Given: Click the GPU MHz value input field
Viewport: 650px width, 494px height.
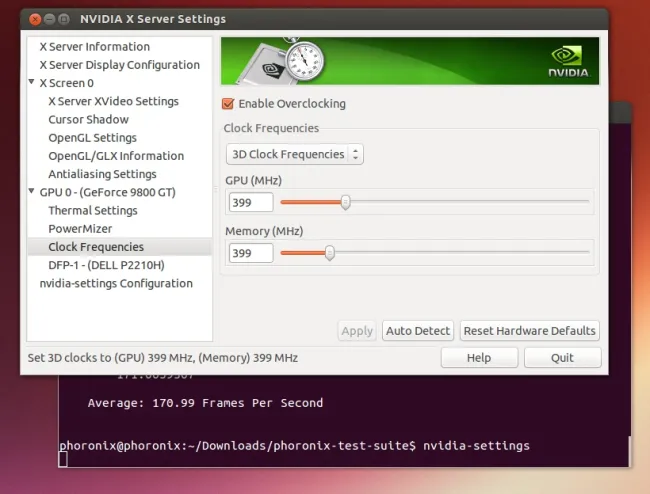Looking at the screenshot, I should pos(250,202).
